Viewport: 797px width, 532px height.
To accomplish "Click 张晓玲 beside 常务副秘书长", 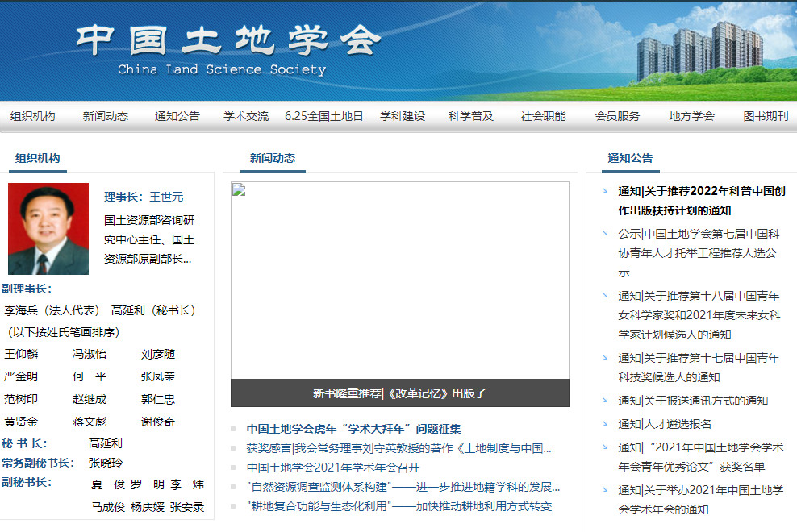I will click(106, 463).
